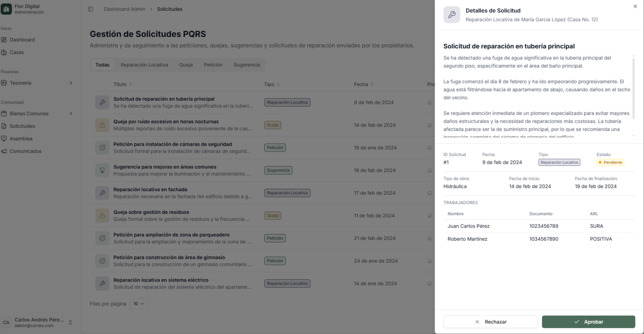
Task: Click icon of cámaras de seguridad row
Action: (x=102, y=148)
